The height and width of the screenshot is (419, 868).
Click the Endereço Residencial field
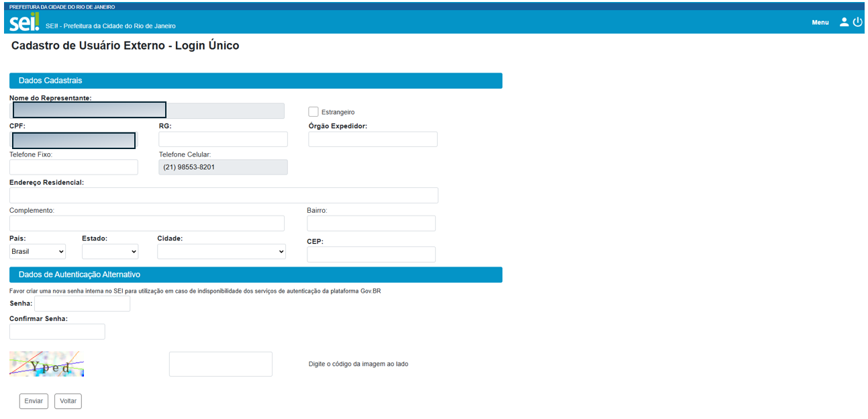[224, 195]
